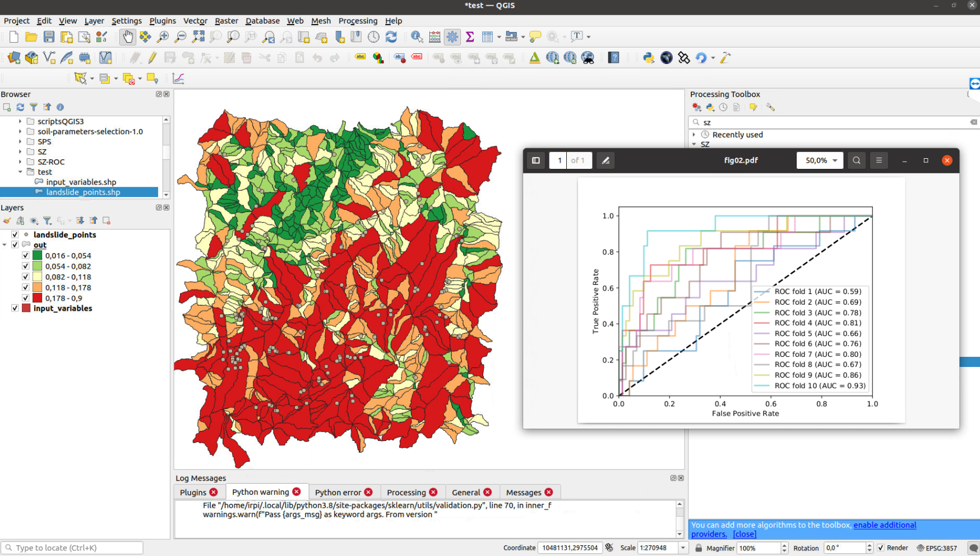This screenshot has height=556, width=980.
Task: Click the Save Project floppy icon
Action: pos(49,37)
